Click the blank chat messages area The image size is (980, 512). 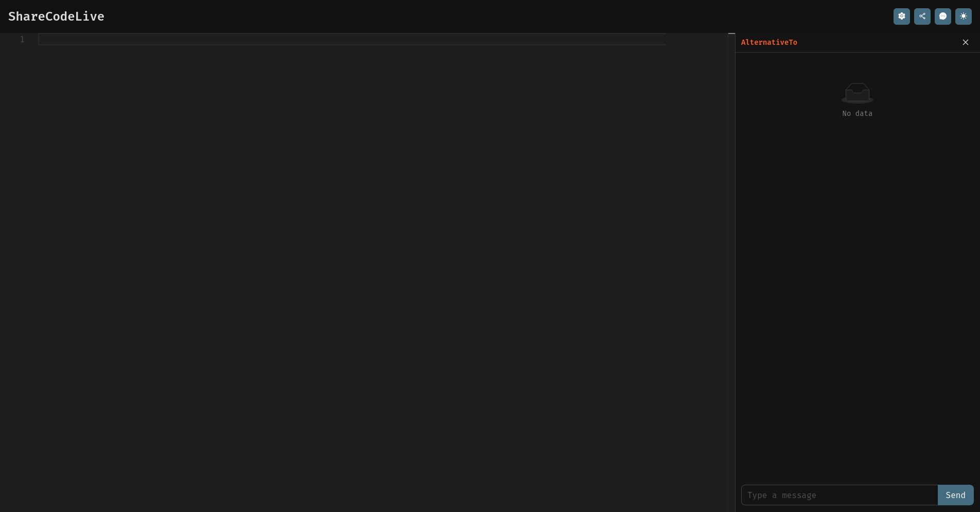[x=857, y=299]
